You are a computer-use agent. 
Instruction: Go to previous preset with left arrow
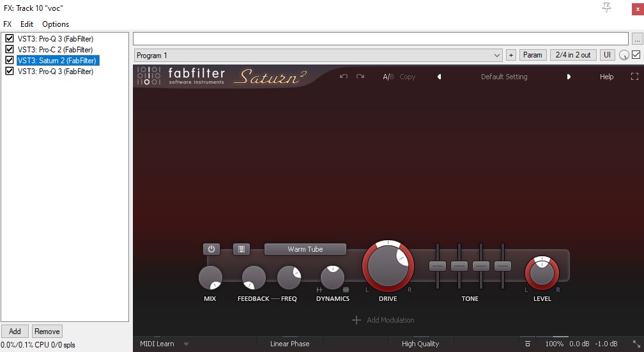(x=440, y=77)
